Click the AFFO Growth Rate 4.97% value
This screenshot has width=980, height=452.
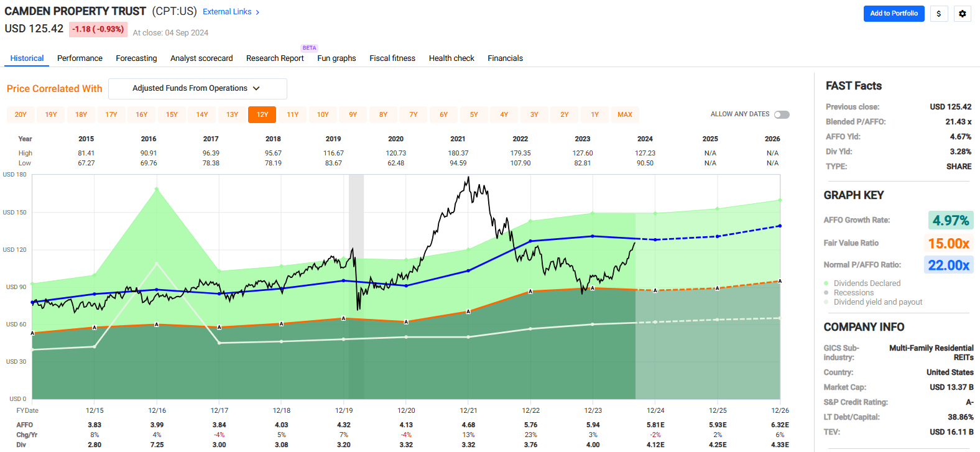(951, 221)
